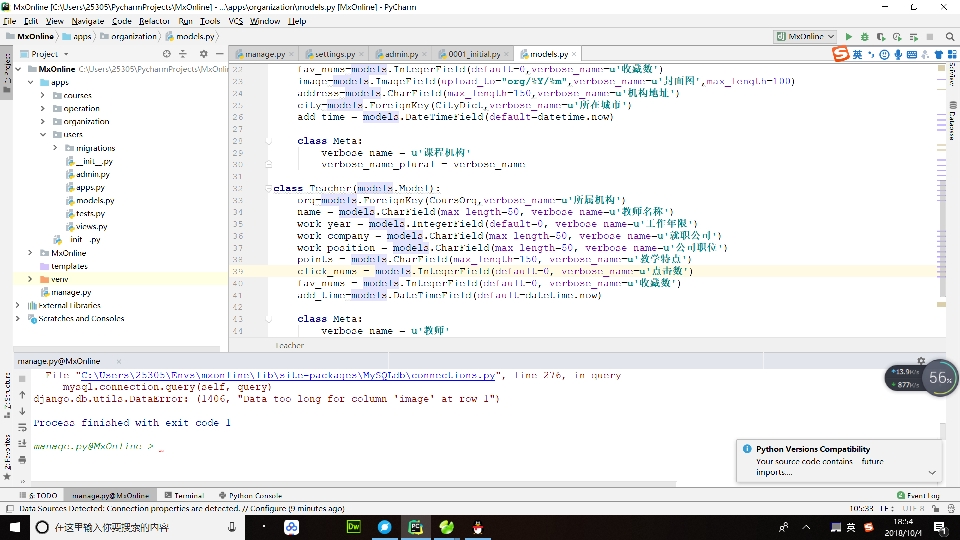Run the MxOnline configuration
This screenshot has height=540, width=960.
(849, 36)
